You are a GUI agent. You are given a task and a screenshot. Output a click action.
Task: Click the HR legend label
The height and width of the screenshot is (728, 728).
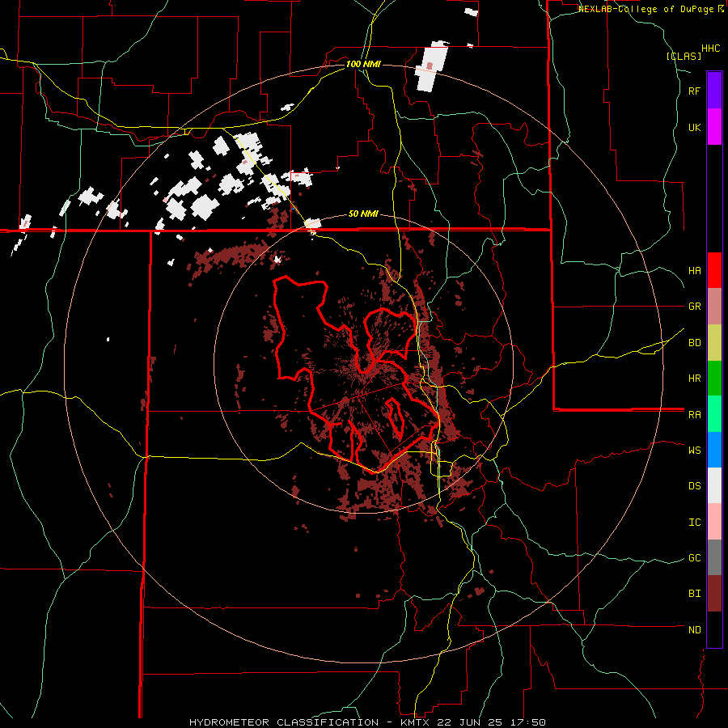[695, 379]
